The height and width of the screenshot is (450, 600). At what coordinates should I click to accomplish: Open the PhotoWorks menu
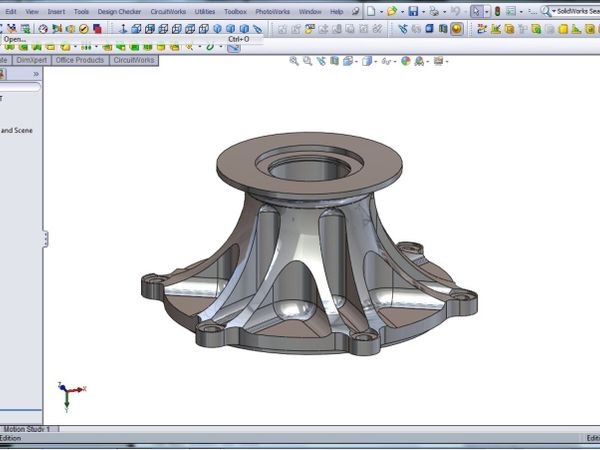pyautogui.click(x=272, y=11)
